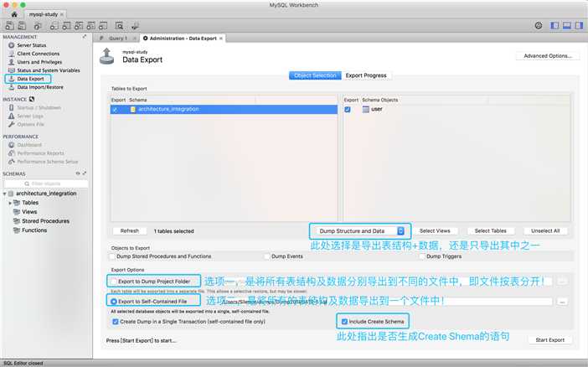This screenshot has width=588, height=367.
Task: Browse for self-contained file path
Action: (x=562, y=302)
